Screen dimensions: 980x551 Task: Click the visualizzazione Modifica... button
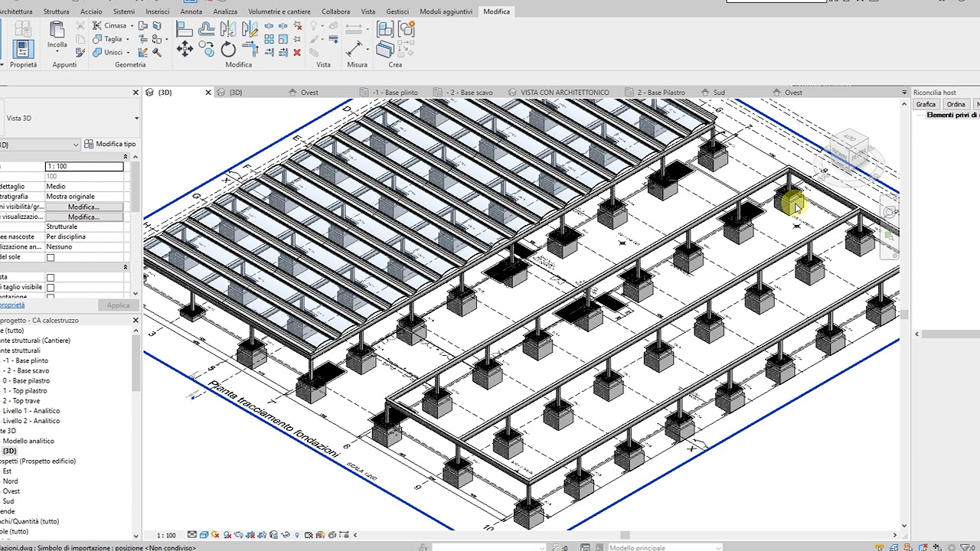pos(83,217)
